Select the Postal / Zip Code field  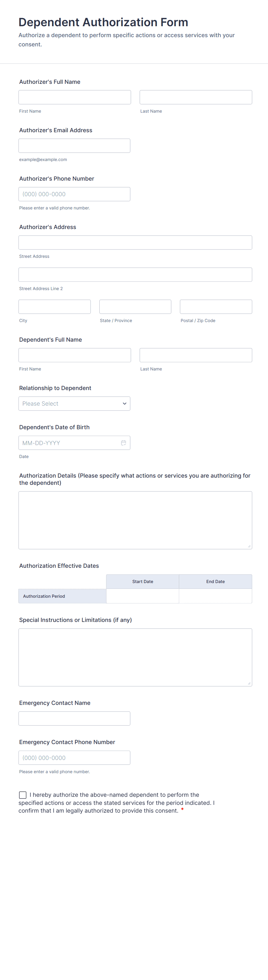(x=216, y=307)
